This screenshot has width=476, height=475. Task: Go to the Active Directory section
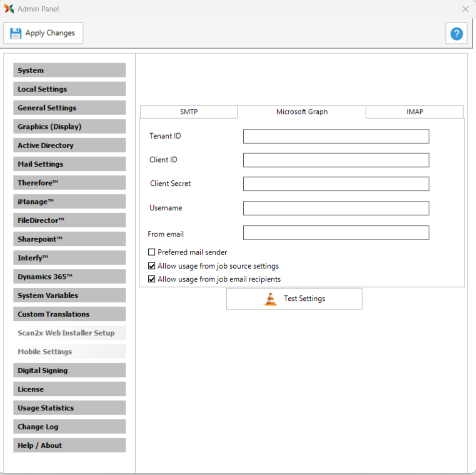click(69, 145)
